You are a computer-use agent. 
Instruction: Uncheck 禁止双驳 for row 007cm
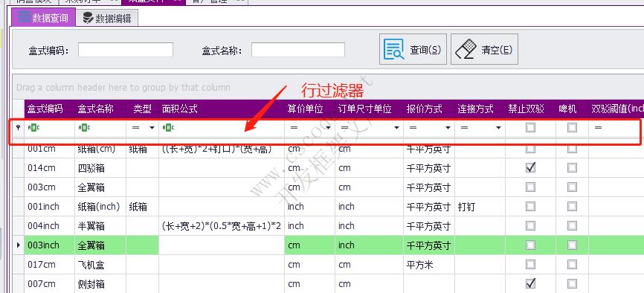(531, 283)
